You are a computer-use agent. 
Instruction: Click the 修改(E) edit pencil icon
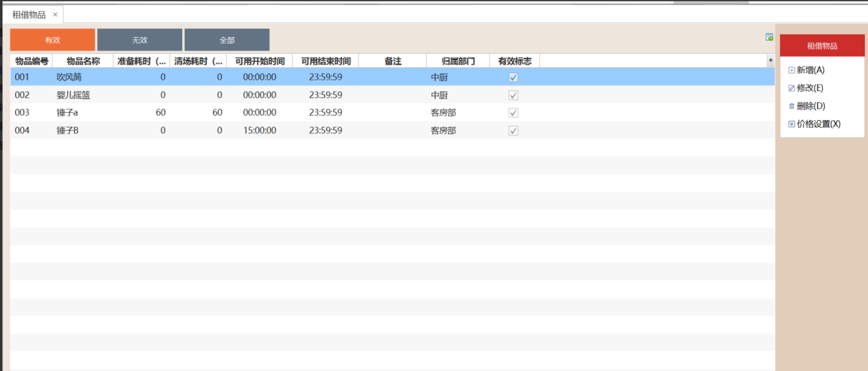(792, 88)
